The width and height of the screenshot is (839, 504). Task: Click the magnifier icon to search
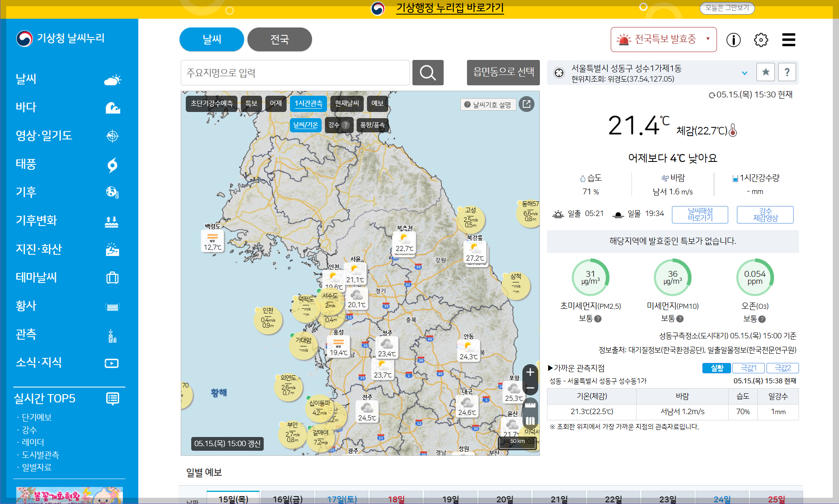click(427, 72)
